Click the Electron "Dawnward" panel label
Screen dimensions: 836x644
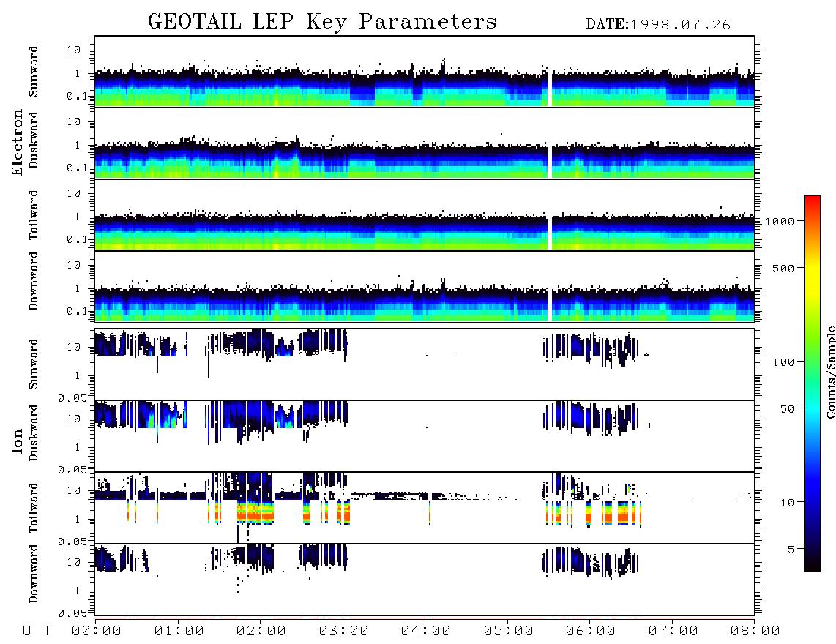point(34,281)
